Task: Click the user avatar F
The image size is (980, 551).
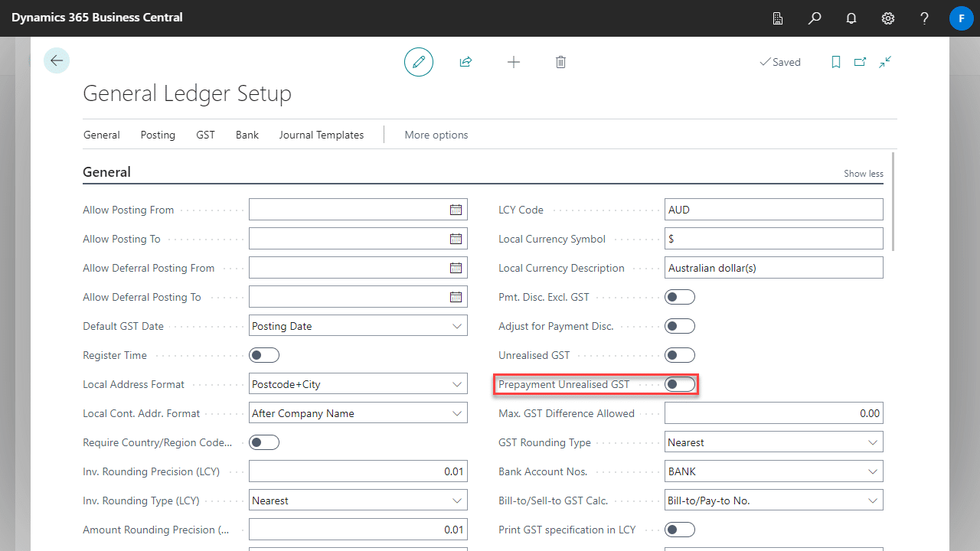Action: 961,18
